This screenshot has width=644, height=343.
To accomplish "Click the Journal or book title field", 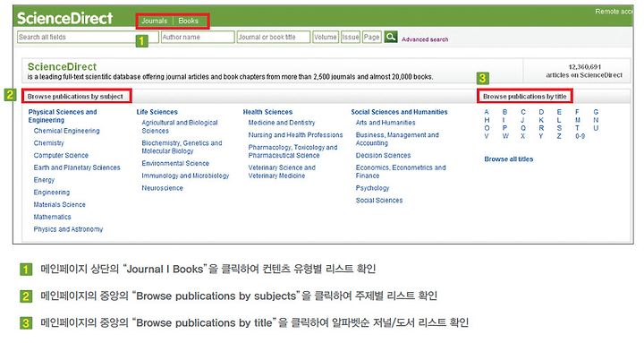I will tap(273, 37).
